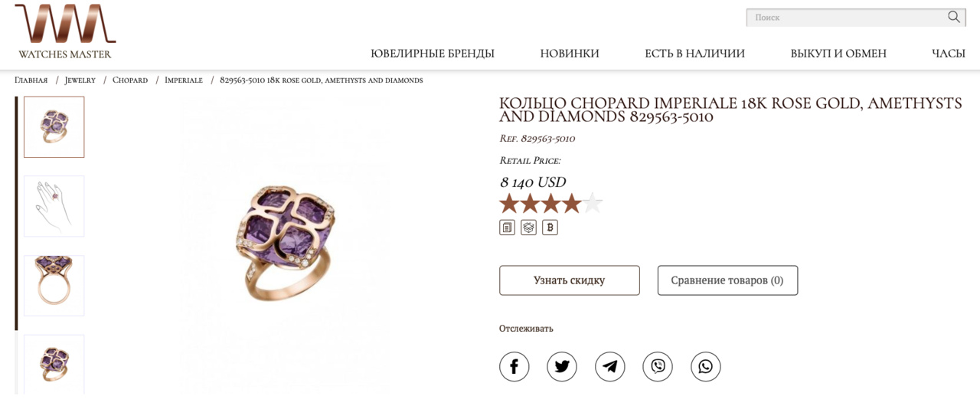This screenshot has width=980, height=406.
Task: Go to the Watches Master logo homepage
Action: (65, 31)
